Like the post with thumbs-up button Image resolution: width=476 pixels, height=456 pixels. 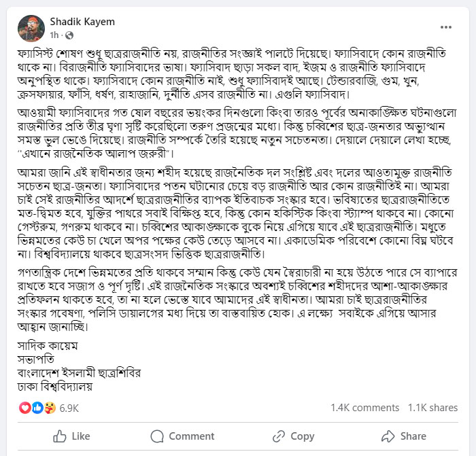[71, 436]
